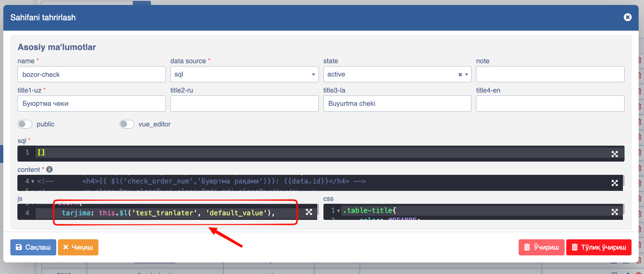The height and width of the screenshot is (274, 644).
Task: Collapse code fold on css line 1
Action: pos(339,211)
